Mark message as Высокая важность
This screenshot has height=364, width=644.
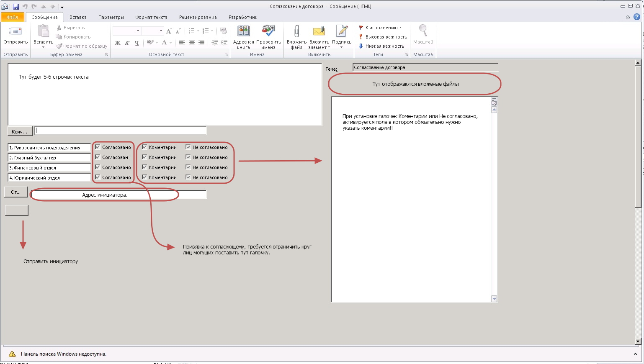[x=383, y=37]
